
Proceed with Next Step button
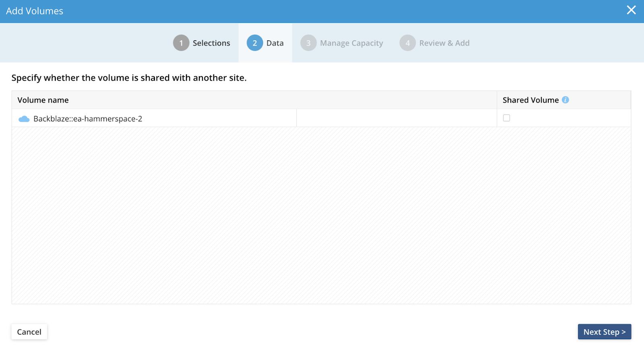(x=605, y=332)
